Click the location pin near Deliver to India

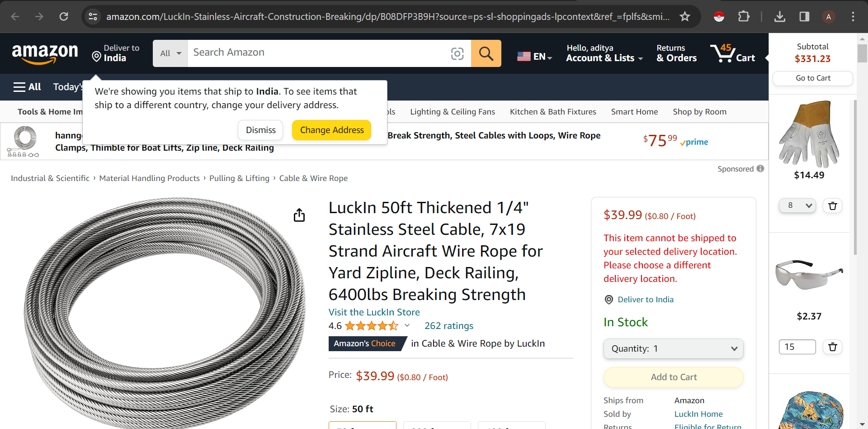click(x=97, y=56)
